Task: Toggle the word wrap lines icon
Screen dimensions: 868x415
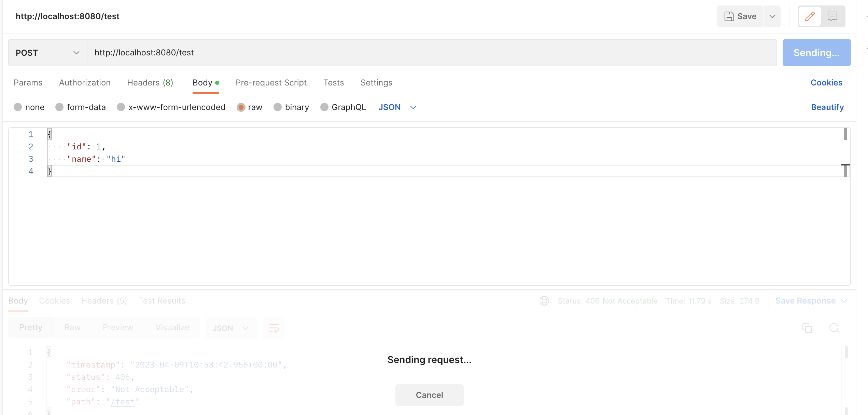Action: 274,328
